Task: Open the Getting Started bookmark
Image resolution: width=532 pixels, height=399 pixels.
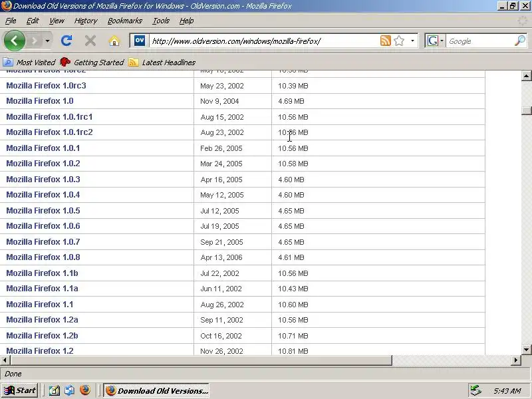Action: (92, 63)
